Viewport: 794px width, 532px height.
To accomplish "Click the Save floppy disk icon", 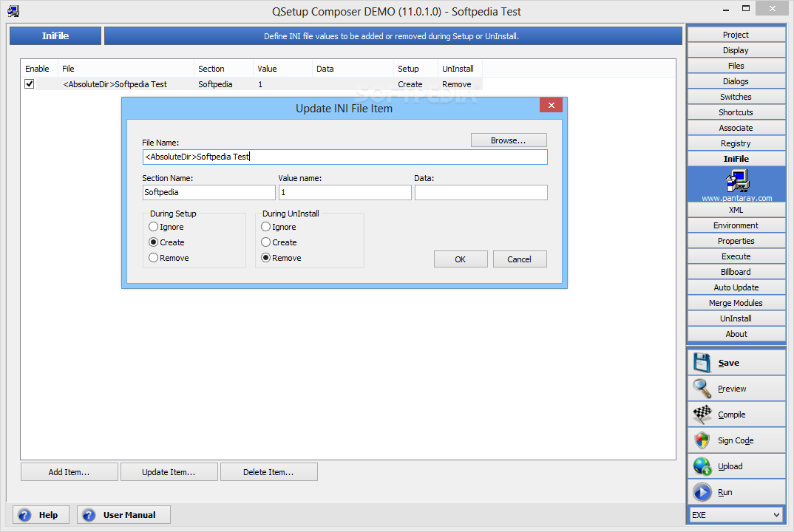I will [702, 363].
